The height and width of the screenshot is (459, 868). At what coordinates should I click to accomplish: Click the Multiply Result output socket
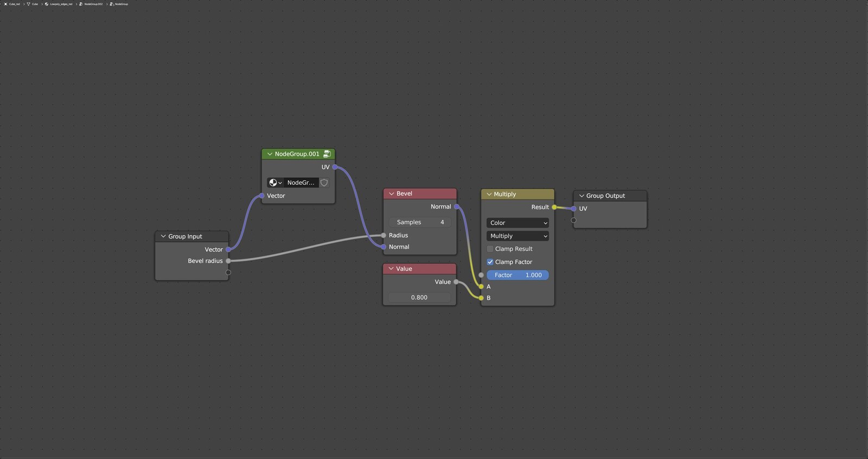[x=554, y=207]
